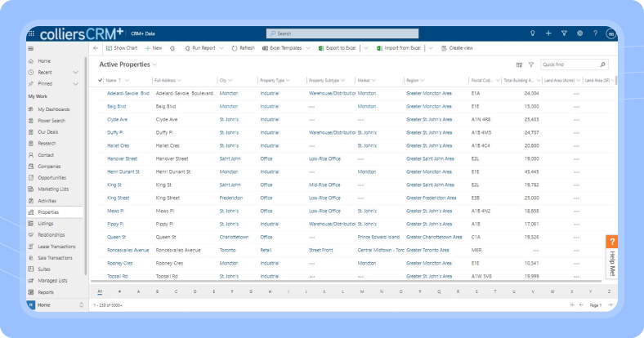Open Lease Transactions in the sidebar
Screen dimensions: 644x338
[56, 247]
